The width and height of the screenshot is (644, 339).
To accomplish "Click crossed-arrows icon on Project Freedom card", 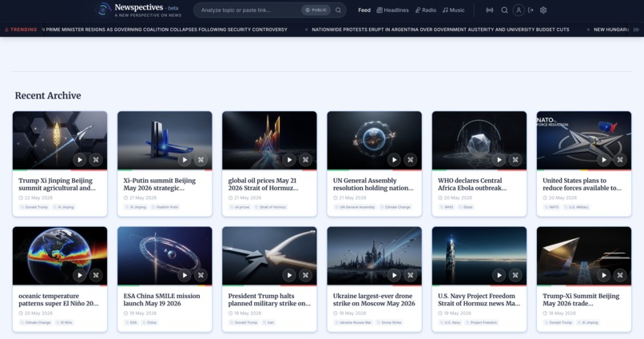I will coord(515,275).
